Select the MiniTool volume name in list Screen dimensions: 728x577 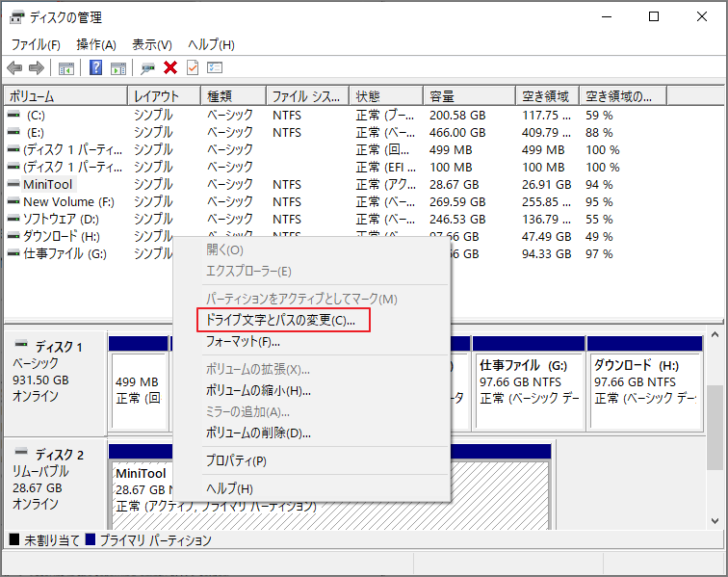[48, 184]
